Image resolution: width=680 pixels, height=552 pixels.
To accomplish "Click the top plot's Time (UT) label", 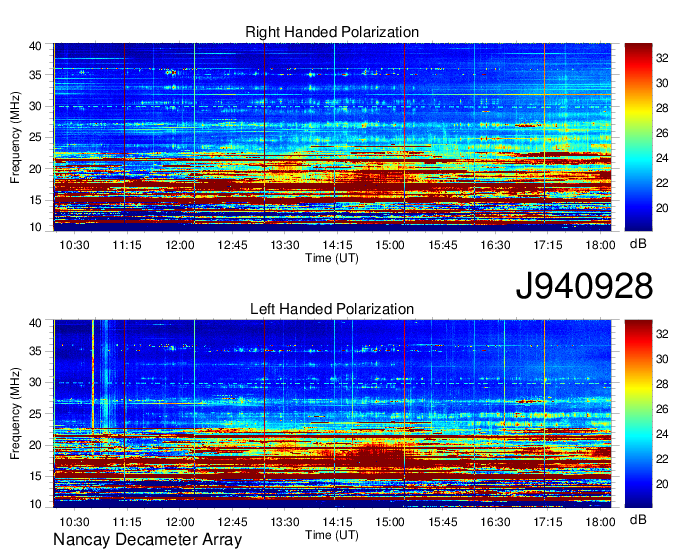I will [332, 258].
